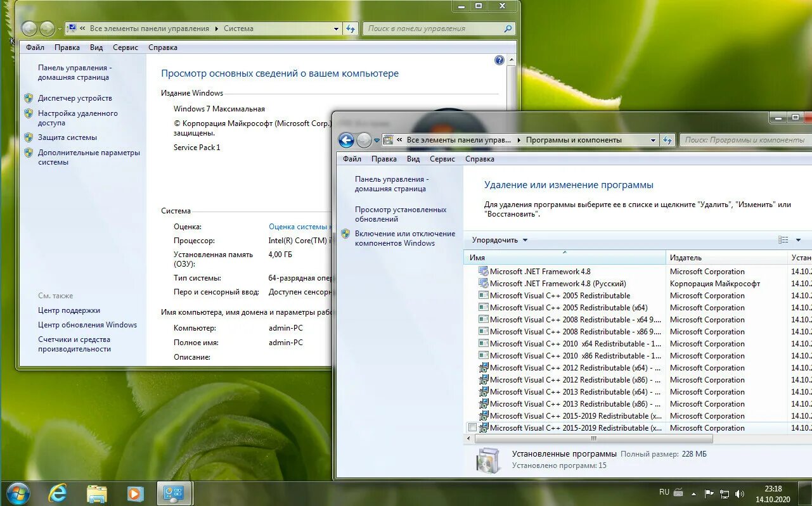The height and width of the screenshot is (506, 812).
Task: Expand arrow before Программы и компоненты breadcrumb
Action: [x=519, y=140]
